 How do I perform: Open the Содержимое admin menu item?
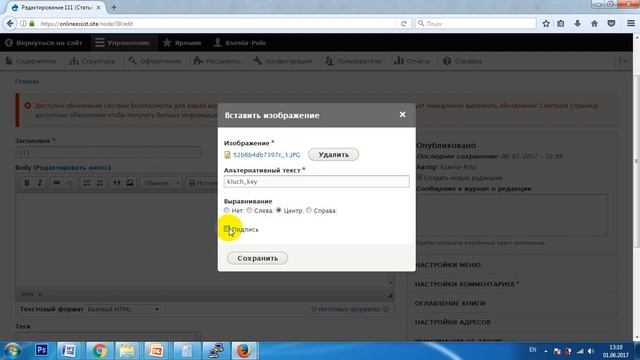31,61
